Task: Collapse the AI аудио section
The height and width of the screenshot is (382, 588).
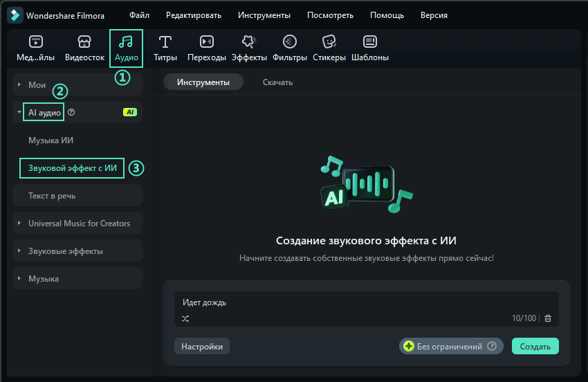Action: (x=19, y=112)
